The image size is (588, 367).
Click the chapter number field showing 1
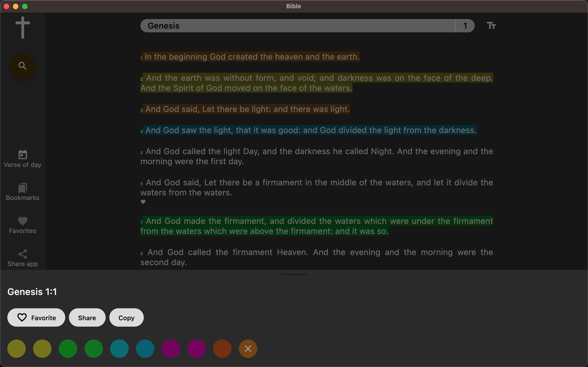pyautogui.click(x=464, y=25)
